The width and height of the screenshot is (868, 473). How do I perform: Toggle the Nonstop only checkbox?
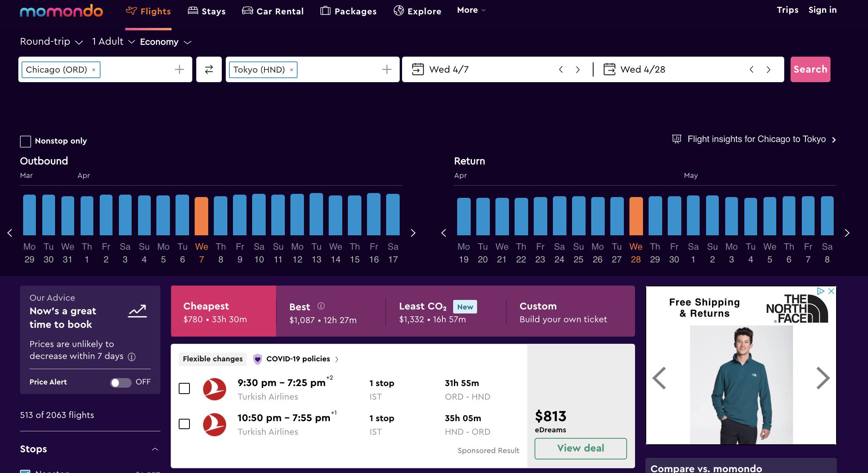(x=25, y=140)
